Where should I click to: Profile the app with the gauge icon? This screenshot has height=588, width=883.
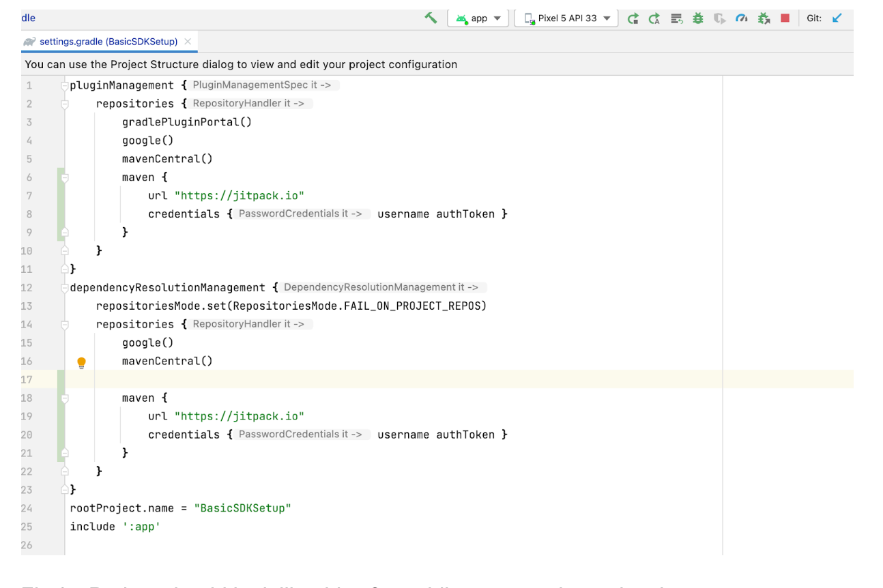(x=741, y=18)
